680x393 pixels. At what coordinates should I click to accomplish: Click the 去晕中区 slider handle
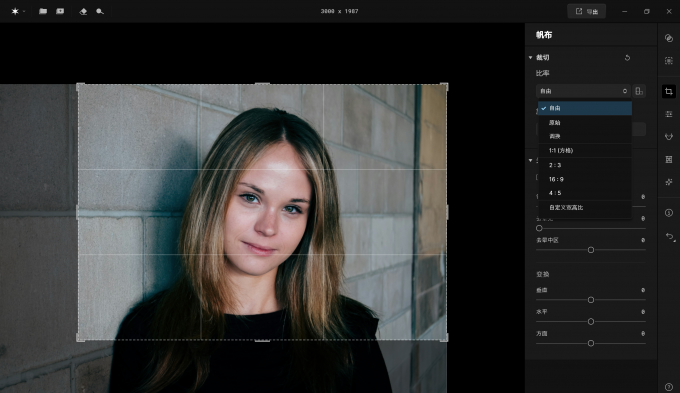tap(591, 250)
